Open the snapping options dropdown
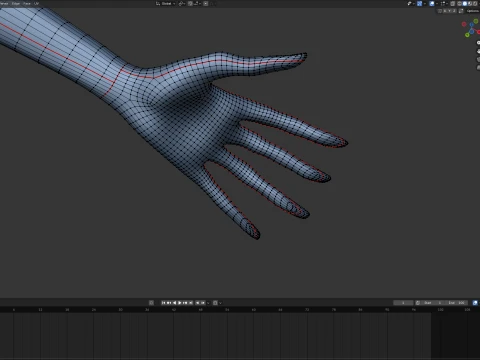 [198, 4]
